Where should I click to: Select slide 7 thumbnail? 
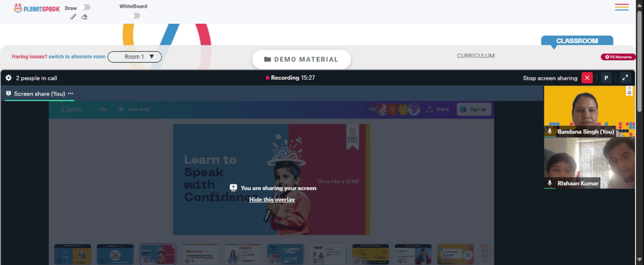click(328, 254)
